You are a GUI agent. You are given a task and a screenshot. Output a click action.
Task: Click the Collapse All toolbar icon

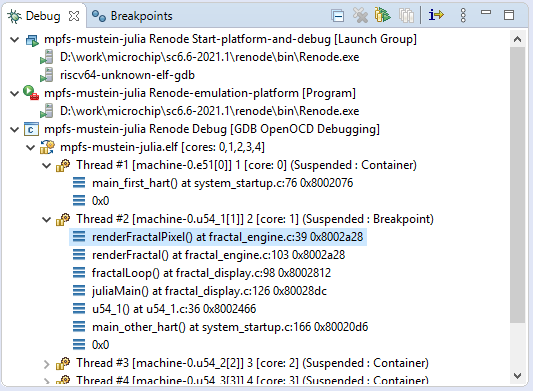point(338,16)
